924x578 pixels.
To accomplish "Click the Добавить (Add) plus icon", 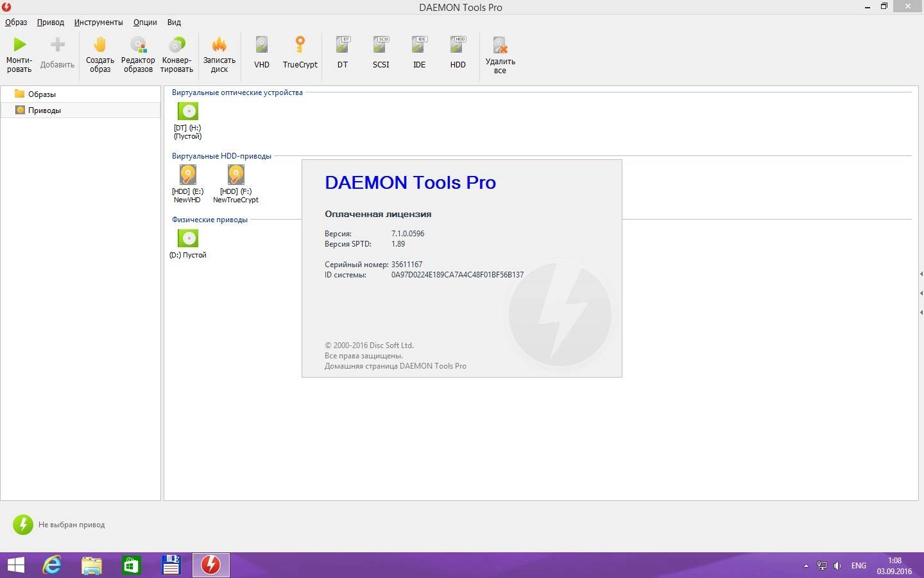I will tap(57, 44).
